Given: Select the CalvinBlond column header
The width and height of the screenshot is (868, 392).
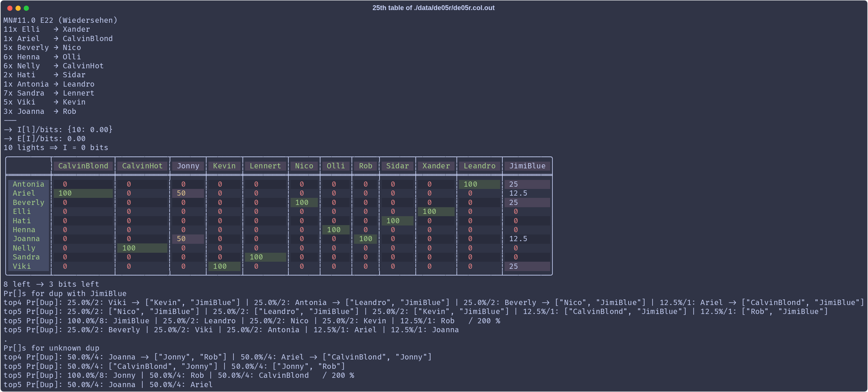Looking at the screenshot, I should click(x=83, y=166).
